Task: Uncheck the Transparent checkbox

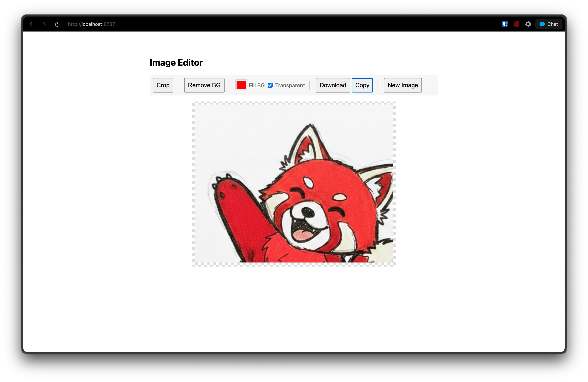Action: [270, 85]
